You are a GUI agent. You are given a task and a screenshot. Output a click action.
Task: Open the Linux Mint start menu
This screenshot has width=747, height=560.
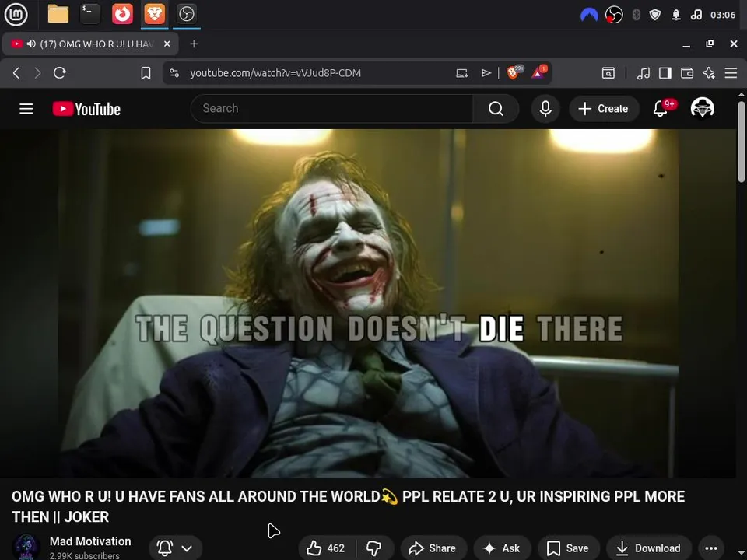[16, 14]
